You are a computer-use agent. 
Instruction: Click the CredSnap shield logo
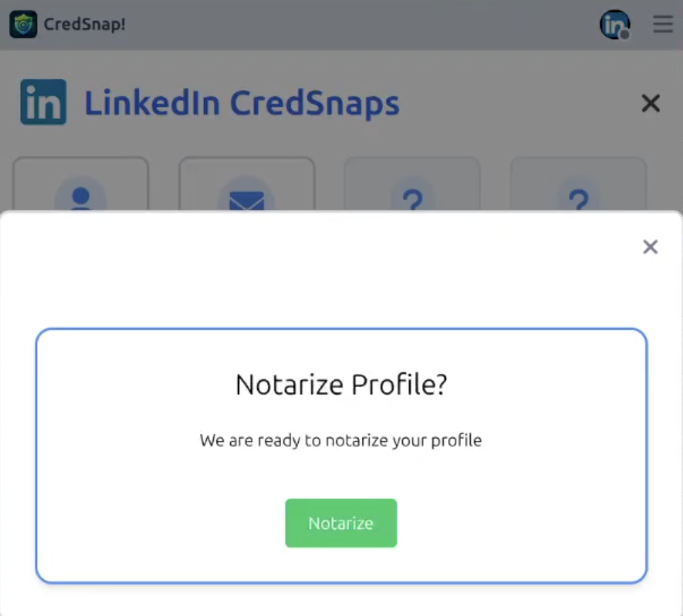(23, 24)
